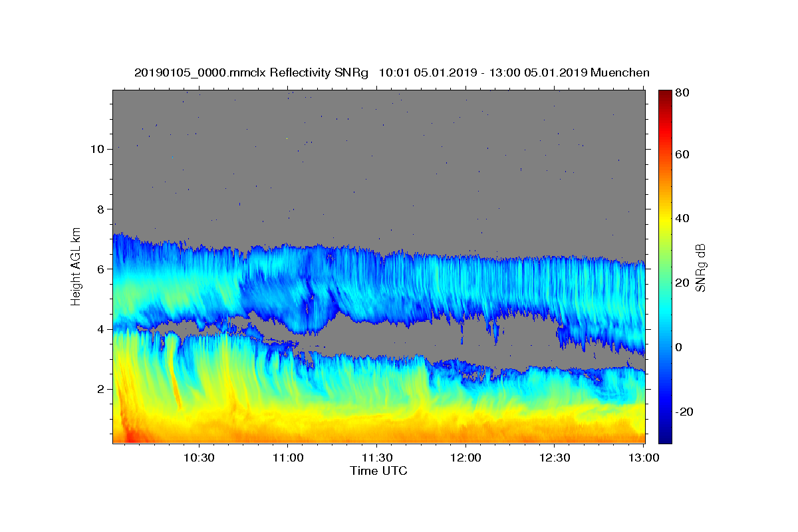Click the colorbar value -20
The width and height of the screenshot is (798, 532).
click(x=685, y=412)
